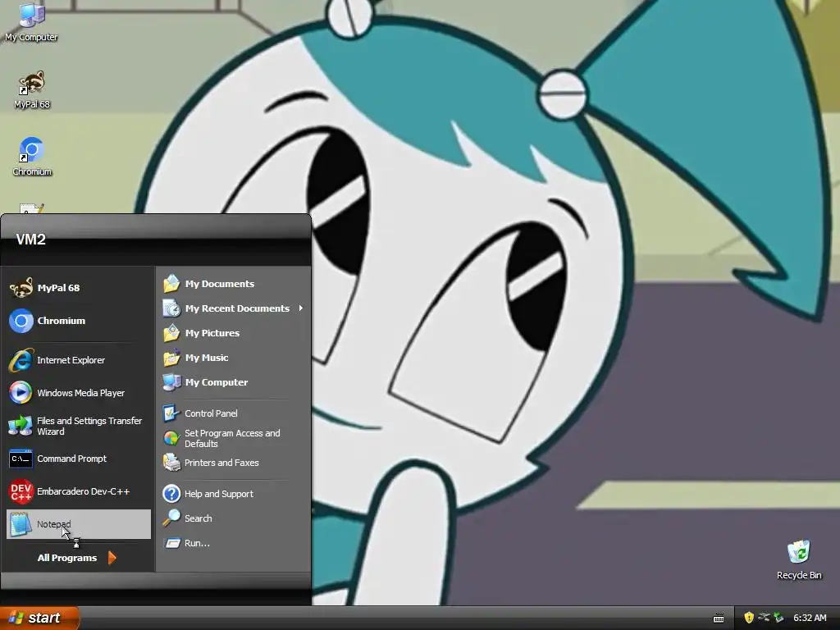
Task: Open Search from the Start menu
Action: tap(234, 518)
